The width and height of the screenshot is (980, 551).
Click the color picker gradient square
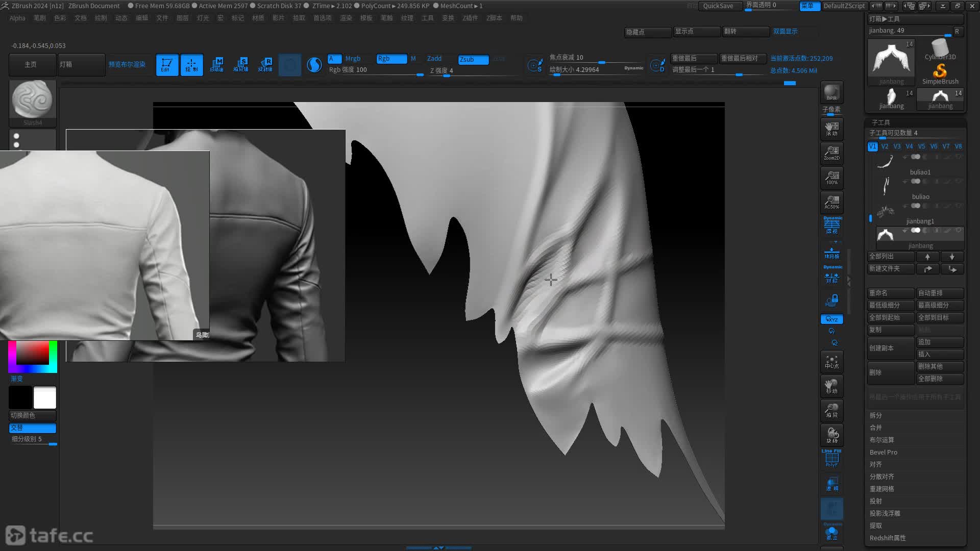33,353
